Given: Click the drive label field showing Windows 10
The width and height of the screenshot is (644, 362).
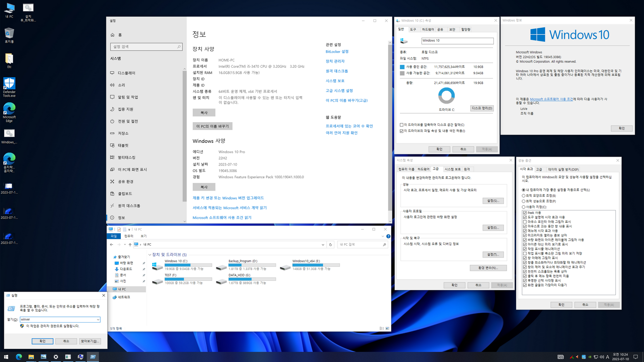Looking at the screenshot, I should pyautogui.click(x=457, y=41).
